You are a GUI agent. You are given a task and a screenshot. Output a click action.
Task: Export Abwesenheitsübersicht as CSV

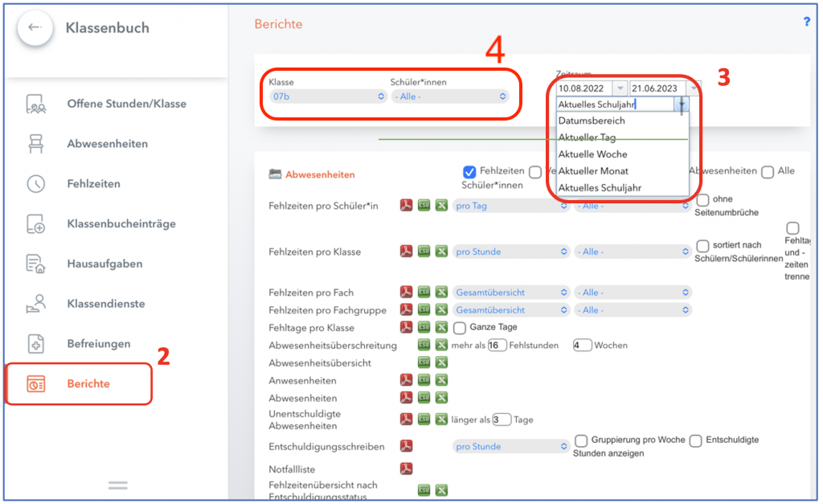(424, 363)
